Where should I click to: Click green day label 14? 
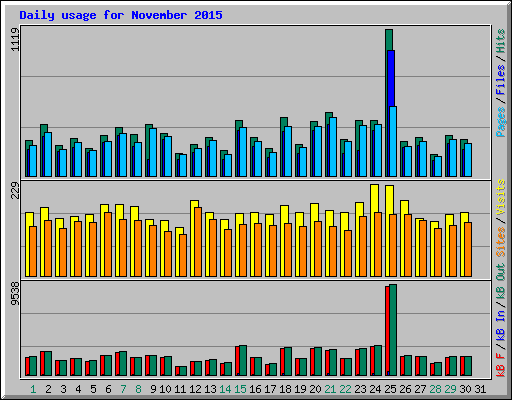pyautogui.click(x=225, y=389)
